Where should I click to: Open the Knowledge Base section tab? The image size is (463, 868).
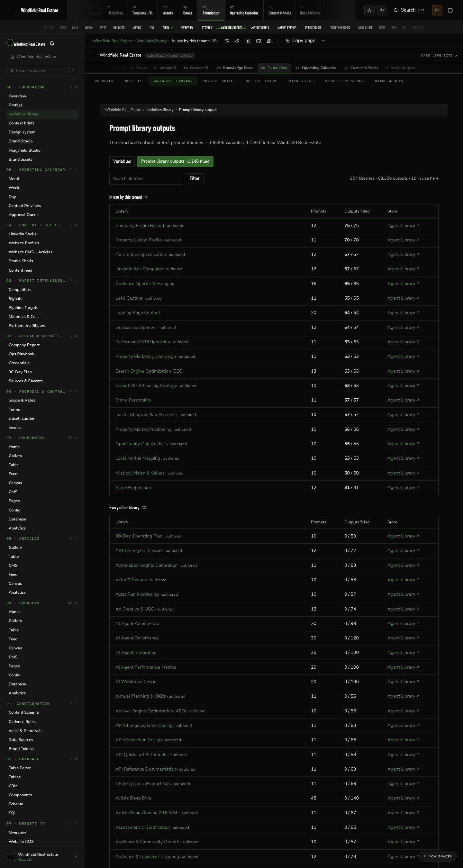click(234, 68)
